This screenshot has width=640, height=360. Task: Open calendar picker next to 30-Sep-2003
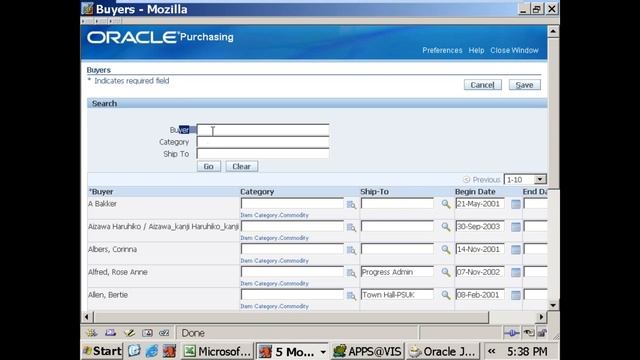(516, 227)
